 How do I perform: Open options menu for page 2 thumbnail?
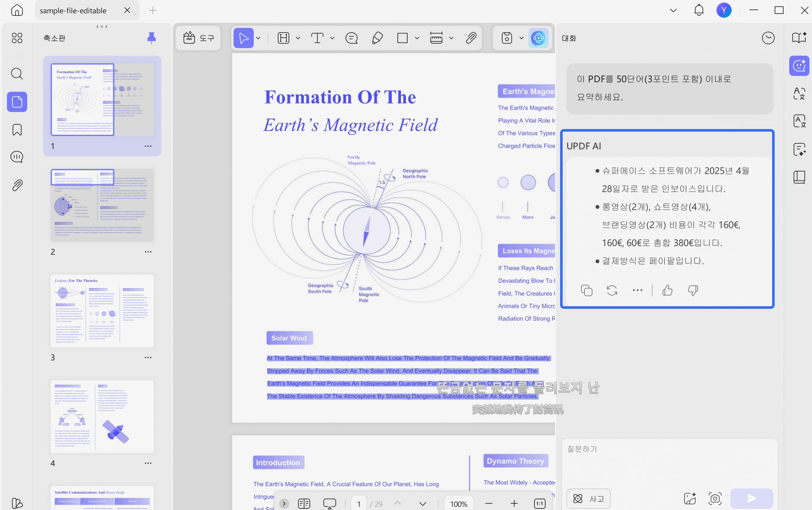pos(148,252)
